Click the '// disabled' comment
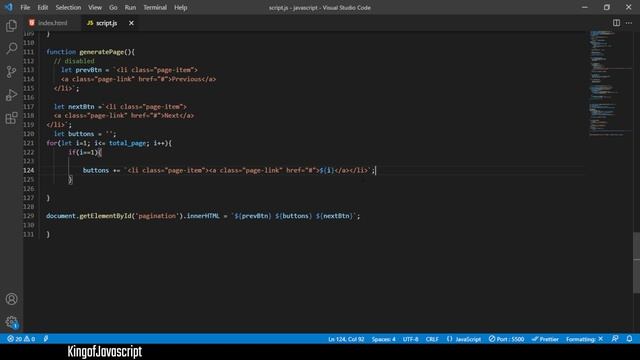Image resolution: width=640 pixels, height=360 pixels. pyautogui.click(x=74, y=61)
